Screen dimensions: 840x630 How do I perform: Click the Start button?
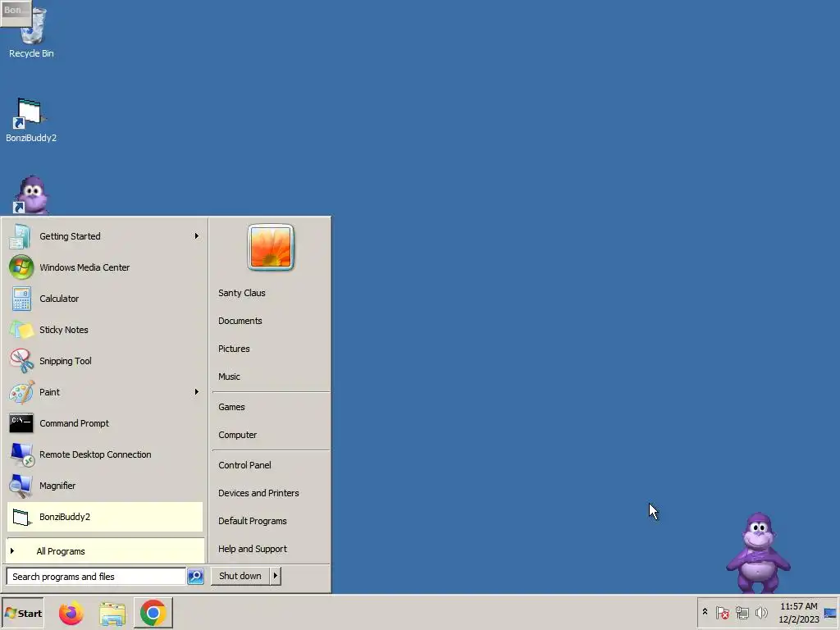click(22, 613)
